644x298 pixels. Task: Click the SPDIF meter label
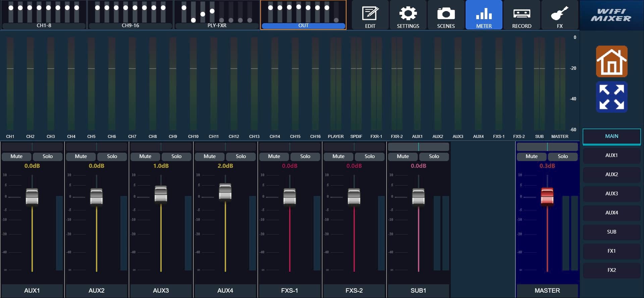(x=356, y=137)
